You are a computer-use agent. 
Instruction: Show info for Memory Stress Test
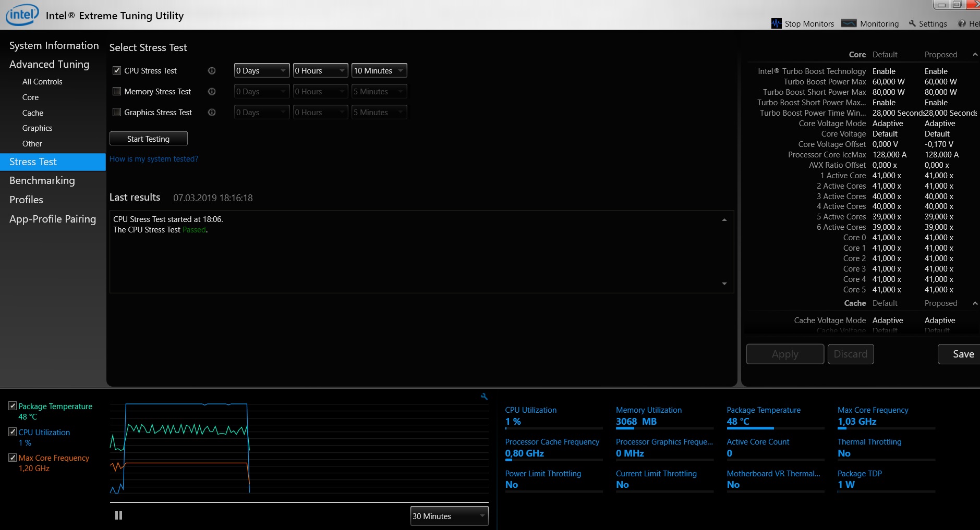click(212, 91)
